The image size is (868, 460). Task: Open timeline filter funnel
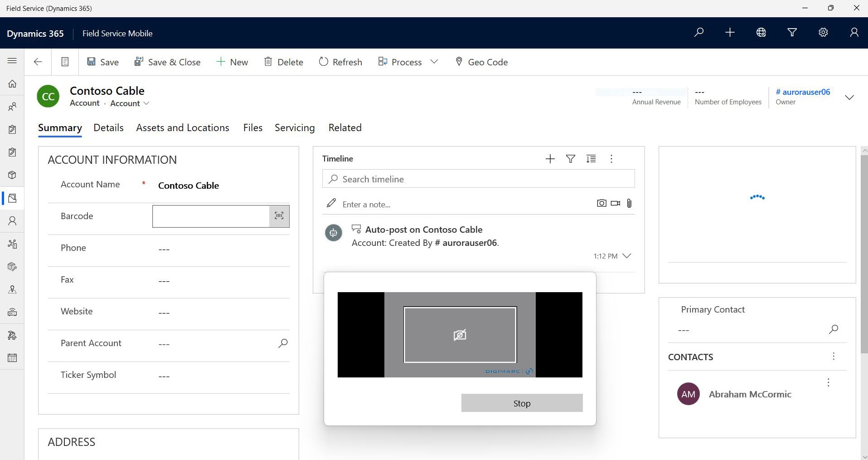point(571,159)
